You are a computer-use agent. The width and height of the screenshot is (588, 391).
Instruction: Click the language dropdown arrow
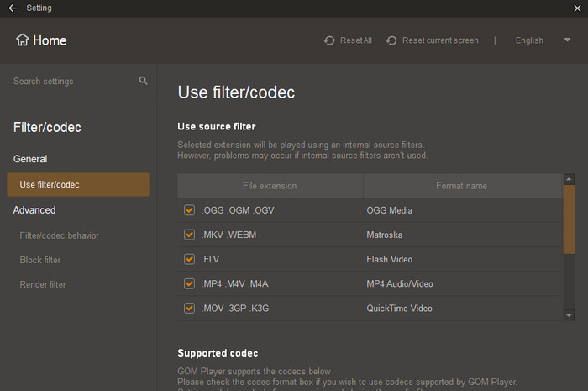568,40
